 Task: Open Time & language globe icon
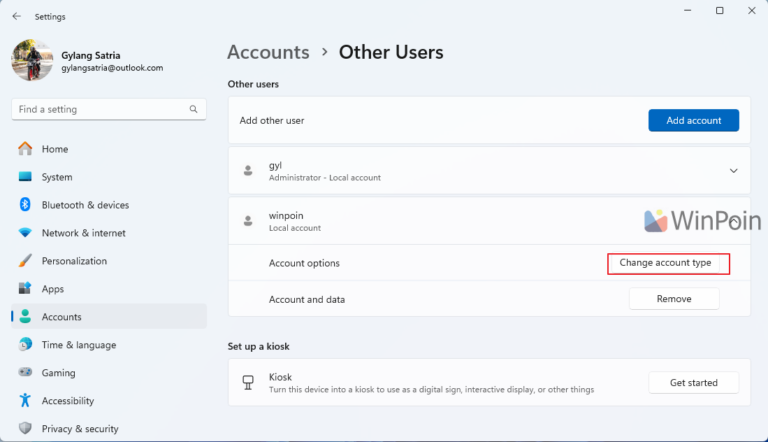pyautogui.click(x=25, y=345)
